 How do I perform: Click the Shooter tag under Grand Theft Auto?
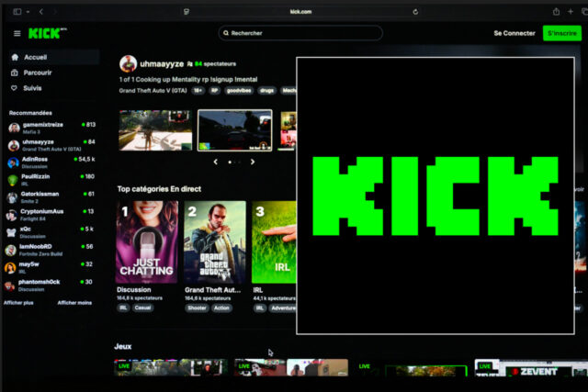(x=197, y=308)
